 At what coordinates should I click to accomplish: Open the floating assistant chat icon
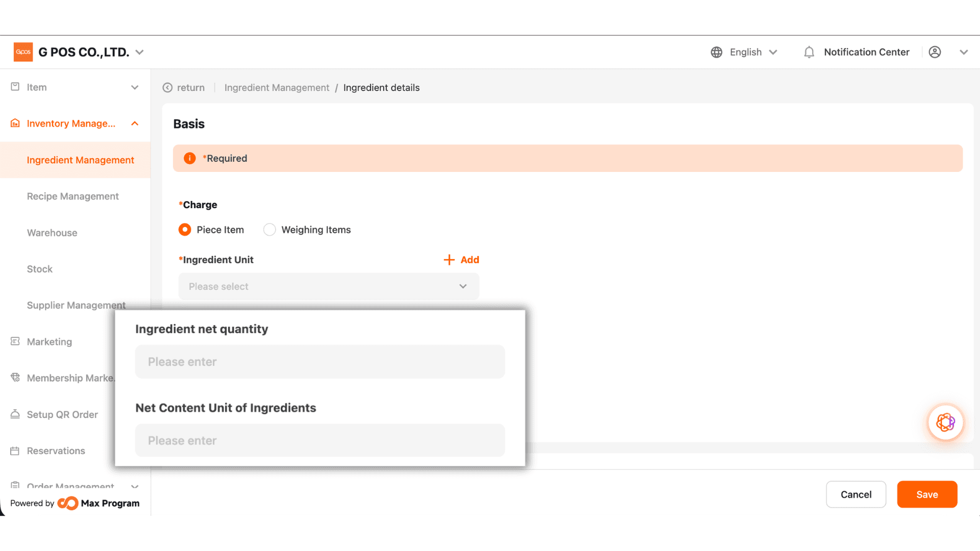click(x=945, y=422)
